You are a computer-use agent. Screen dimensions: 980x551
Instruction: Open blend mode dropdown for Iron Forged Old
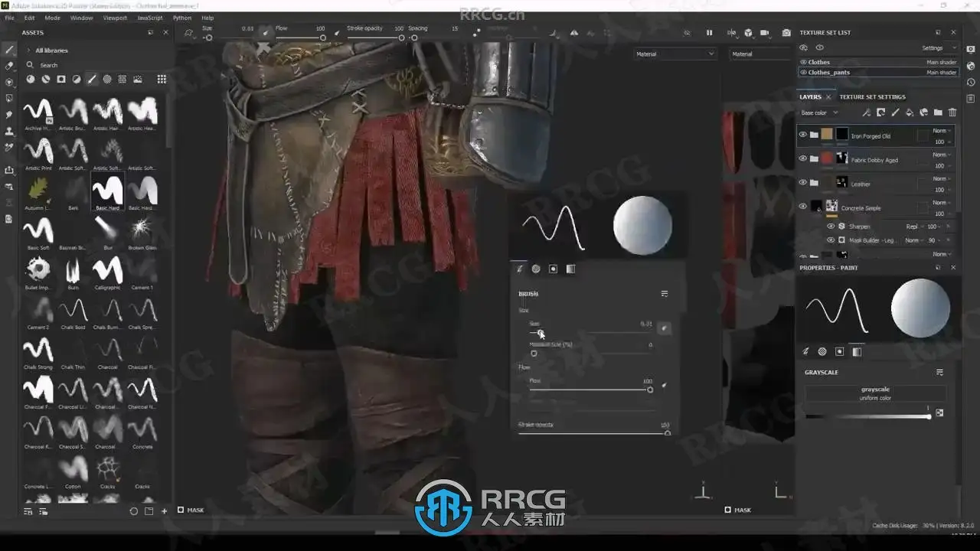click(x=942, y=131)
